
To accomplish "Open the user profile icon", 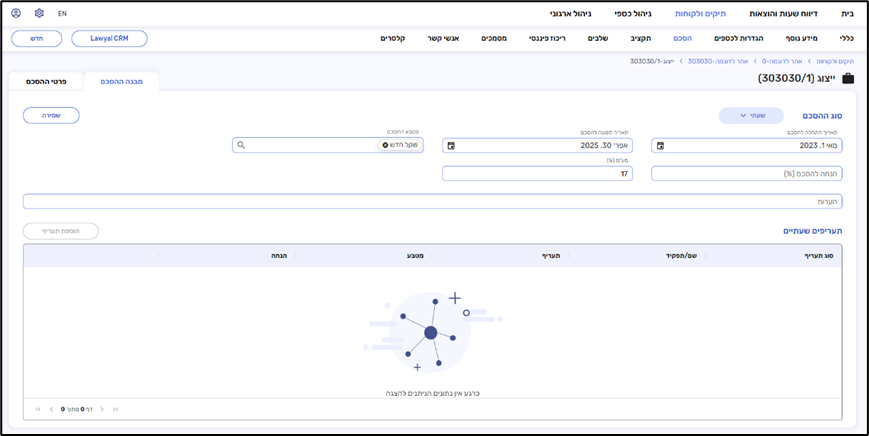I will pos(15,14).
